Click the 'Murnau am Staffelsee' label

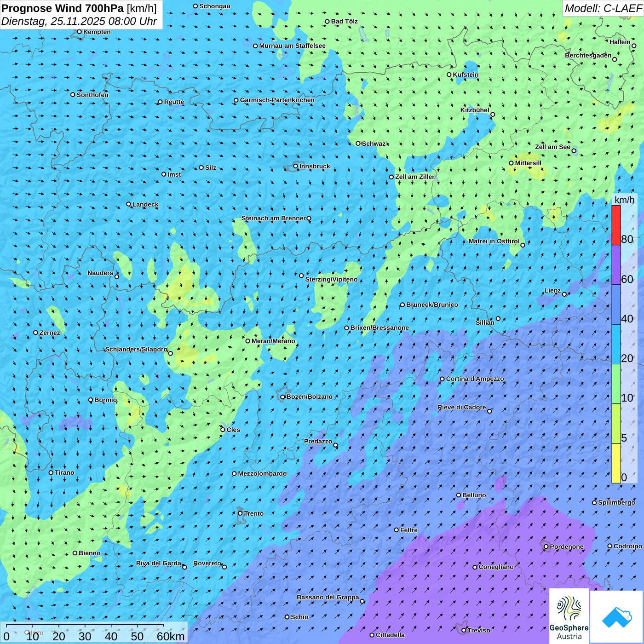pos(292,46)
